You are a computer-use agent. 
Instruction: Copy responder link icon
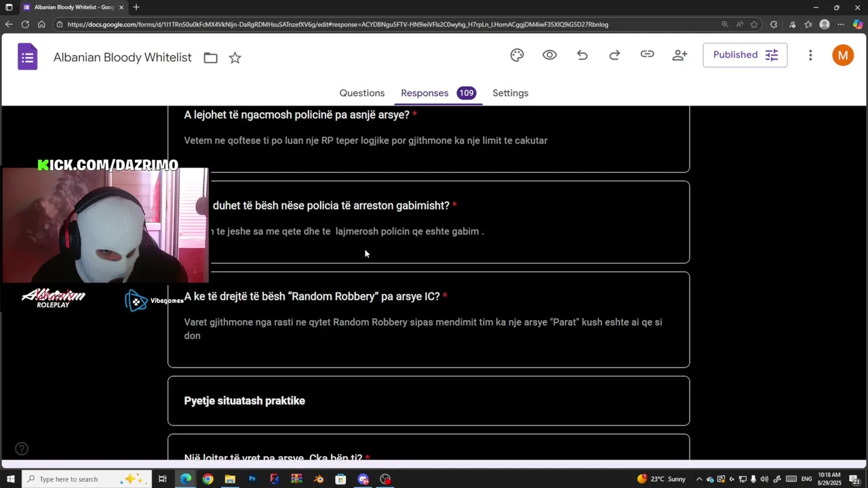(647, 55)
